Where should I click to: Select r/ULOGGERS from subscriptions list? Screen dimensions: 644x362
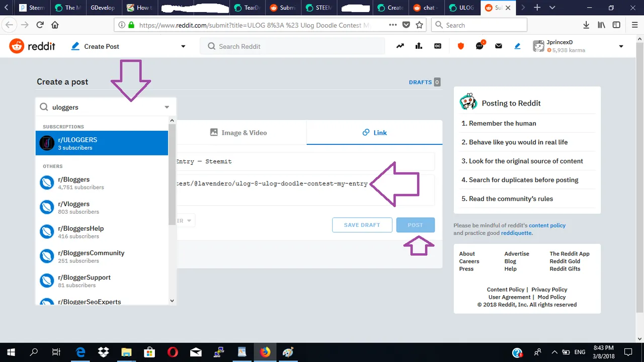[102, 143]
